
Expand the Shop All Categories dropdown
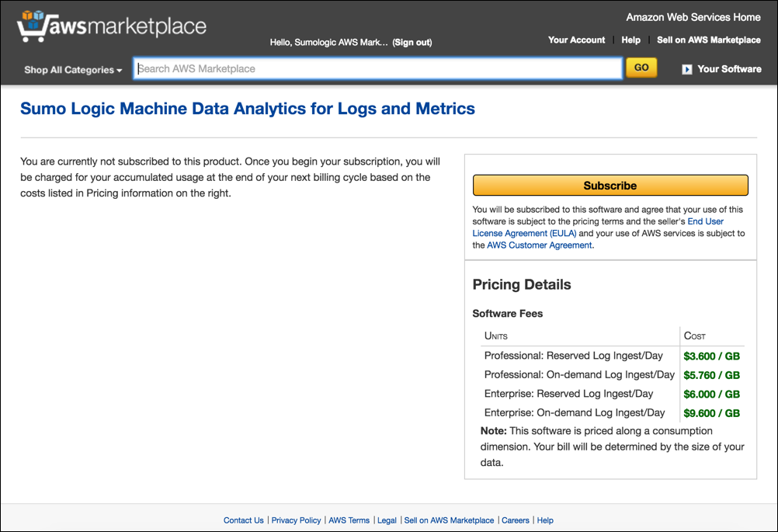(73, 70)
